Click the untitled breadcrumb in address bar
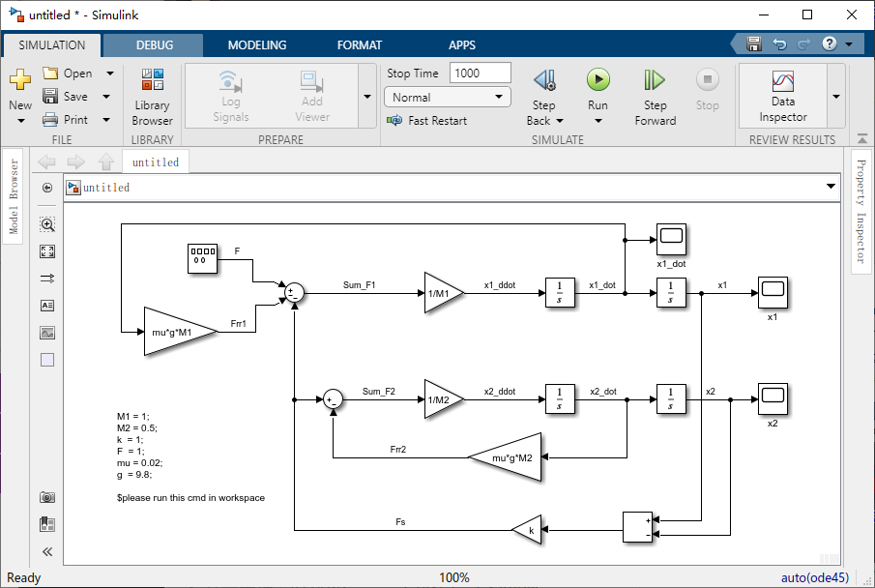This screenshot has width=875, height=588. coord(106,188)
